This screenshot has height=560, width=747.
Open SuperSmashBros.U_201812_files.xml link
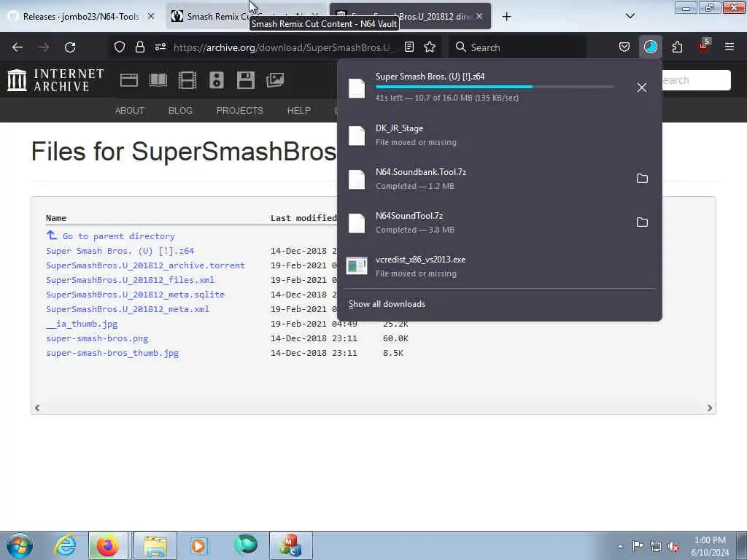130,280
